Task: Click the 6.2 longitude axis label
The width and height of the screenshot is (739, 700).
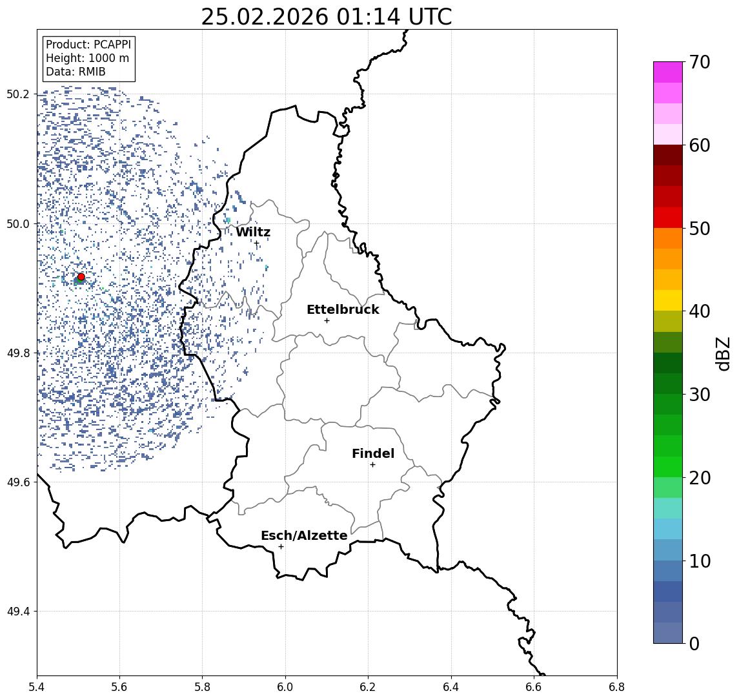Action: point(368,687)
